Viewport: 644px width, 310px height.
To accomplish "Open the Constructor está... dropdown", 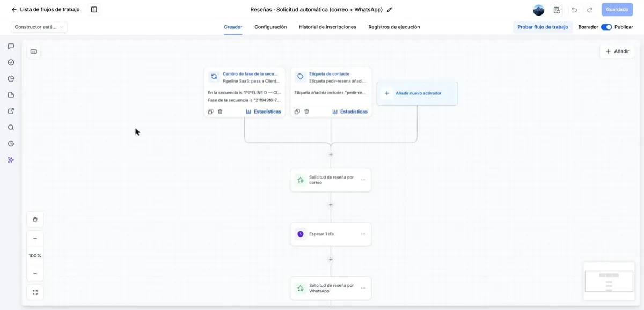I will click(x=39, y=27).
